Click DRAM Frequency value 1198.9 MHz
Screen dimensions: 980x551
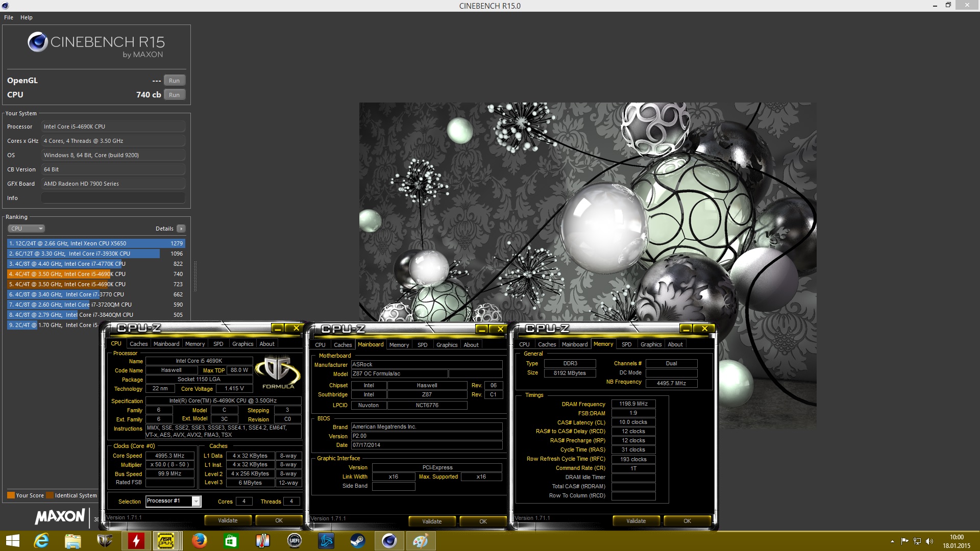(633, 404)
